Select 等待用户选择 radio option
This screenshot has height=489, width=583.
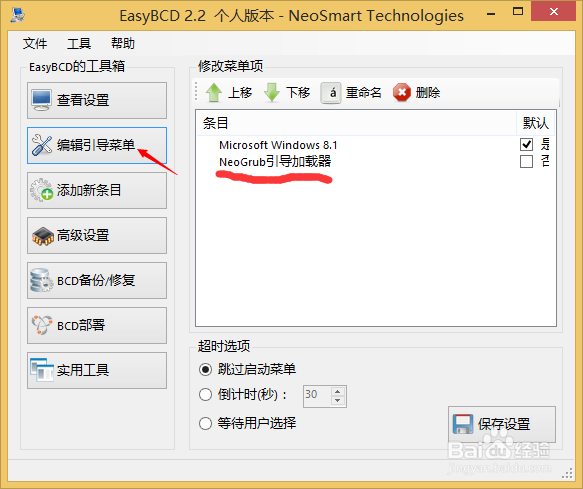click(x=205, y=423)
